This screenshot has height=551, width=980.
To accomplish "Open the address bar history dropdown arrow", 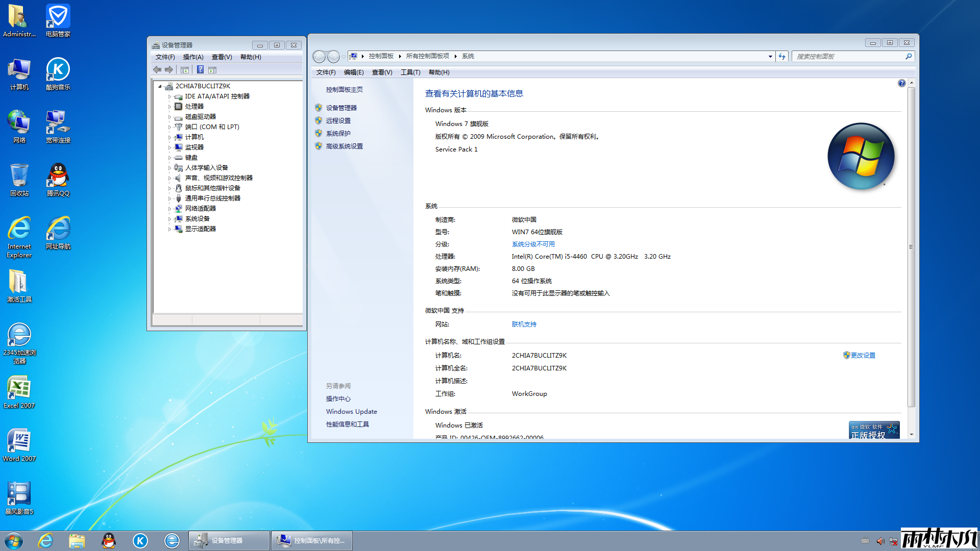I will (770, 57).
